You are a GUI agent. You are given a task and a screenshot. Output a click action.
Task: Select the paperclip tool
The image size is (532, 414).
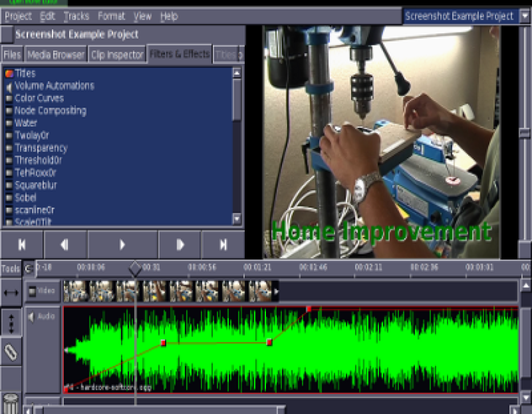(11, 352)
